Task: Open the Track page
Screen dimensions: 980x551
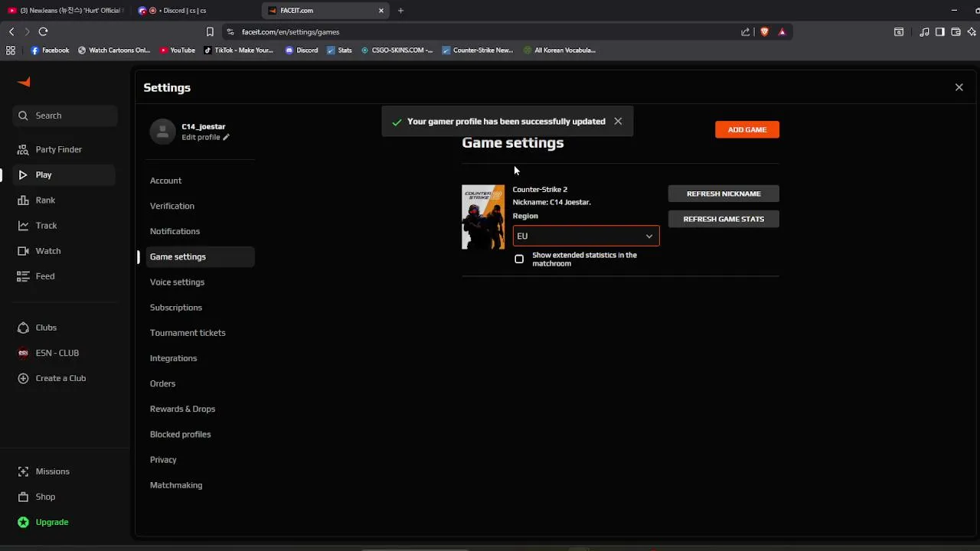Action: click(x=46, y=225)
